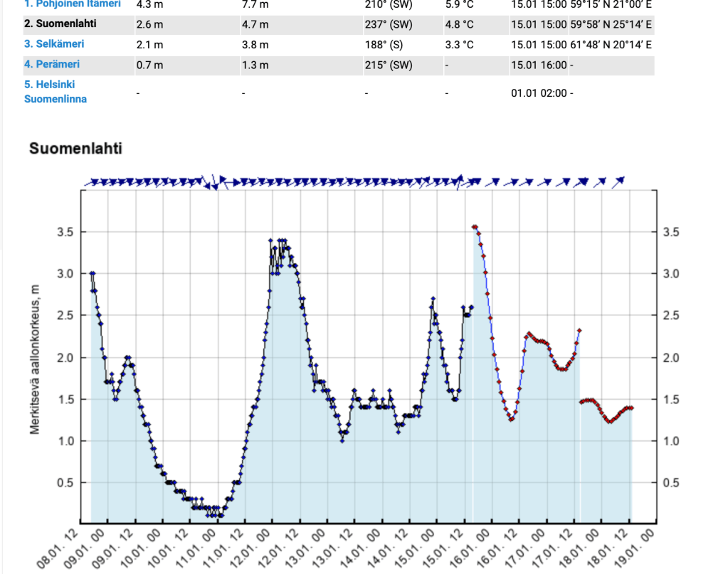Click the 3.3 °C temperature cell
728x574 pixels.
(x=459, y=45)
